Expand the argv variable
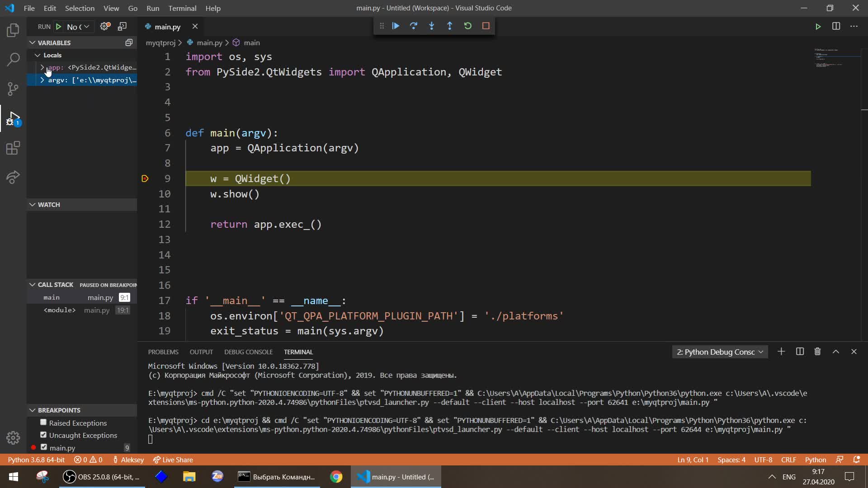Viewport: 868px width, 488px height. [42, 80]
